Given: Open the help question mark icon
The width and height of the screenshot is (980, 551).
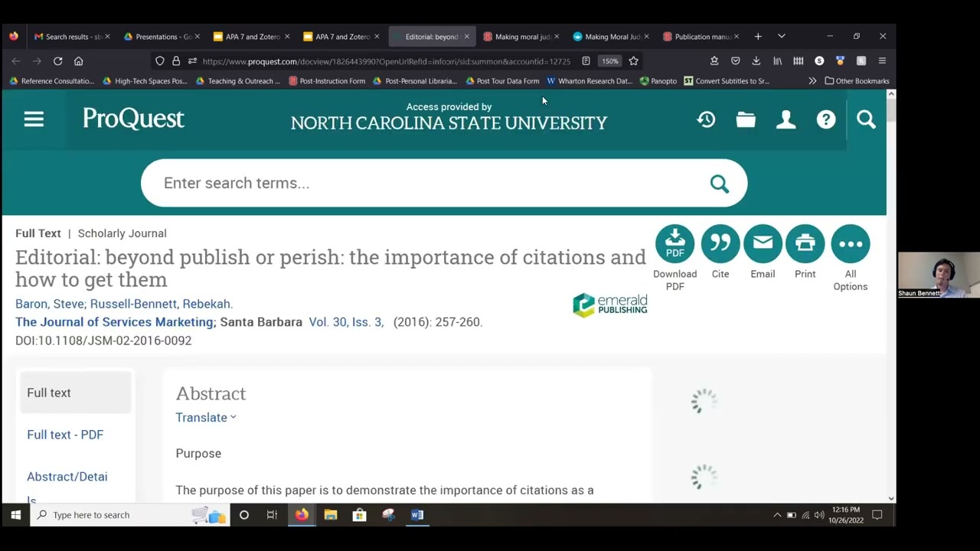Looking at the screenshot, I should coord(826,119).
